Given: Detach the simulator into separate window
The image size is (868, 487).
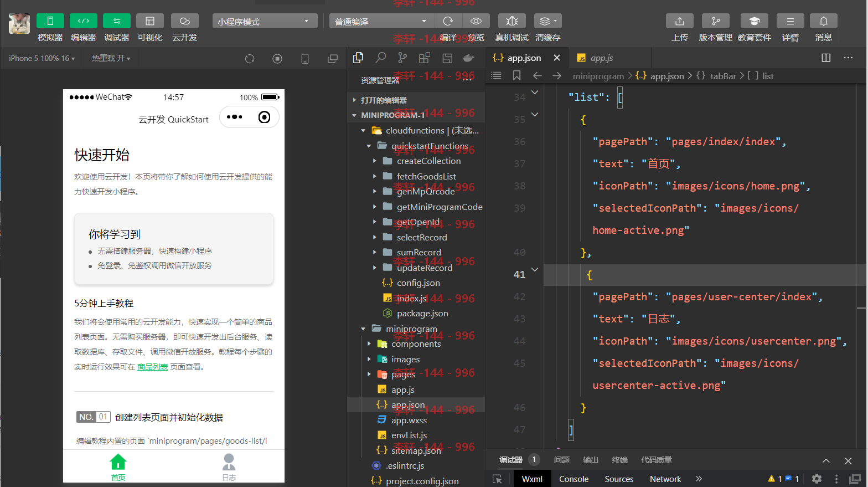Looking at the screenshot, I should tap(333, 59).
